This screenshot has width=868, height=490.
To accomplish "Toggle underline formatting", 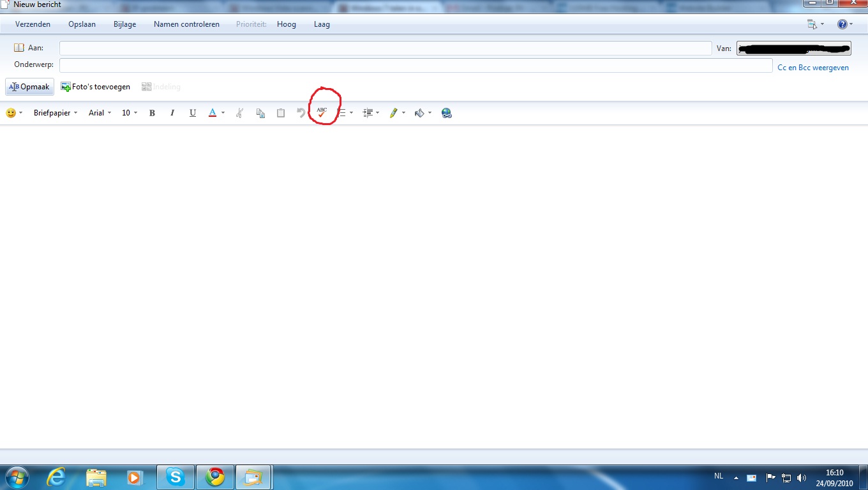I will click(193, 113).
